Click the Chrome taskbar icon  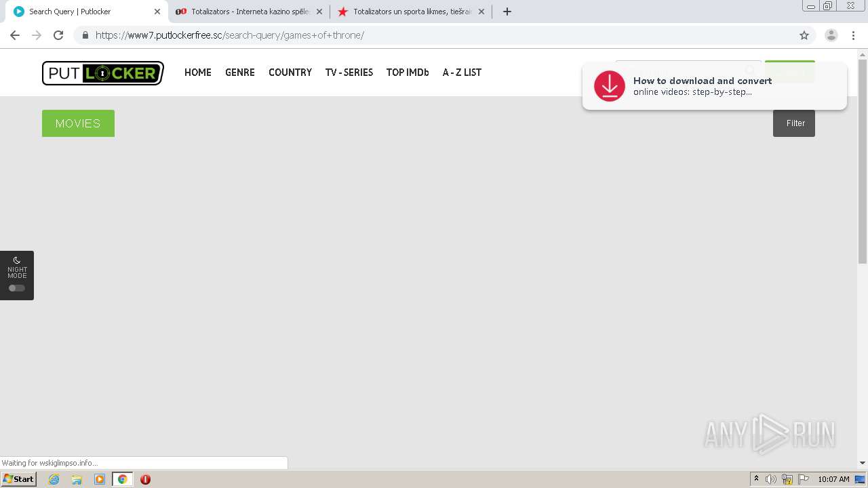[x=122, y=479]
